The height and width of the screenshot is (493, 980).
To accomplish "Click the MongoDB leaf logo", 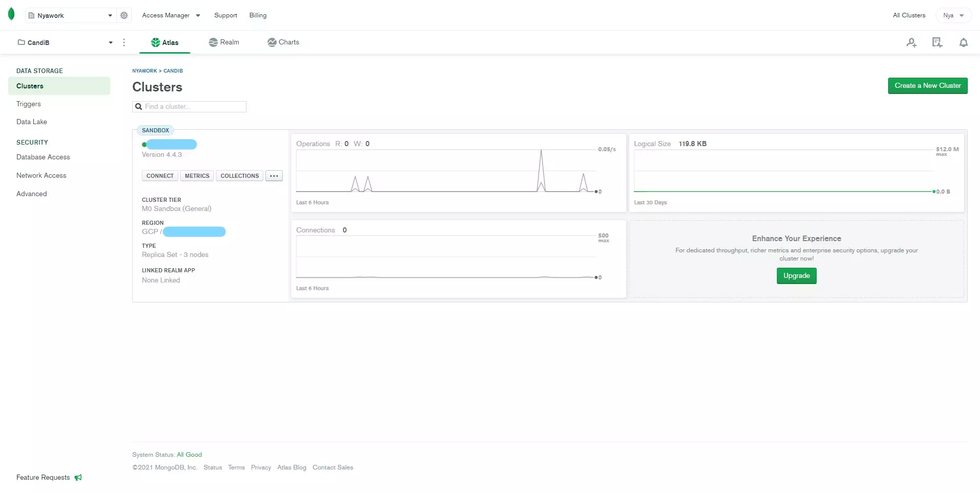I will click(x=11, y=15).
